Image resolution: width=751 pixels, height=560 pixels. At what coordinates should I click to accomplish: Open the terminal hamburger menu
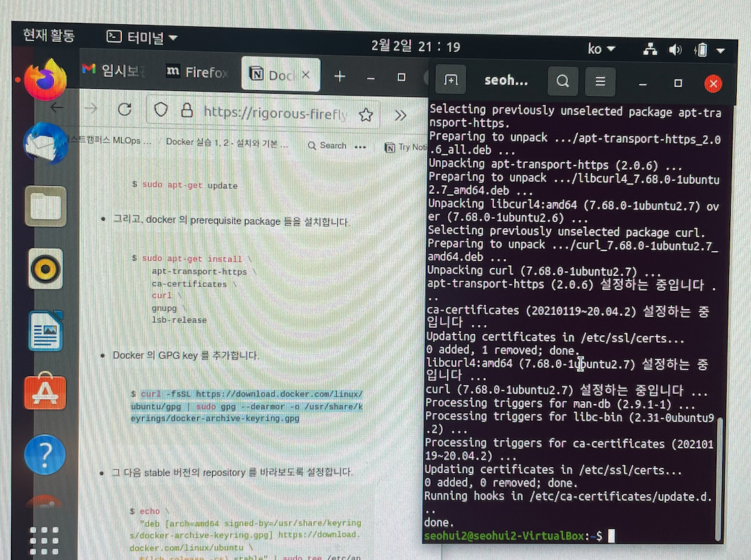600,81
